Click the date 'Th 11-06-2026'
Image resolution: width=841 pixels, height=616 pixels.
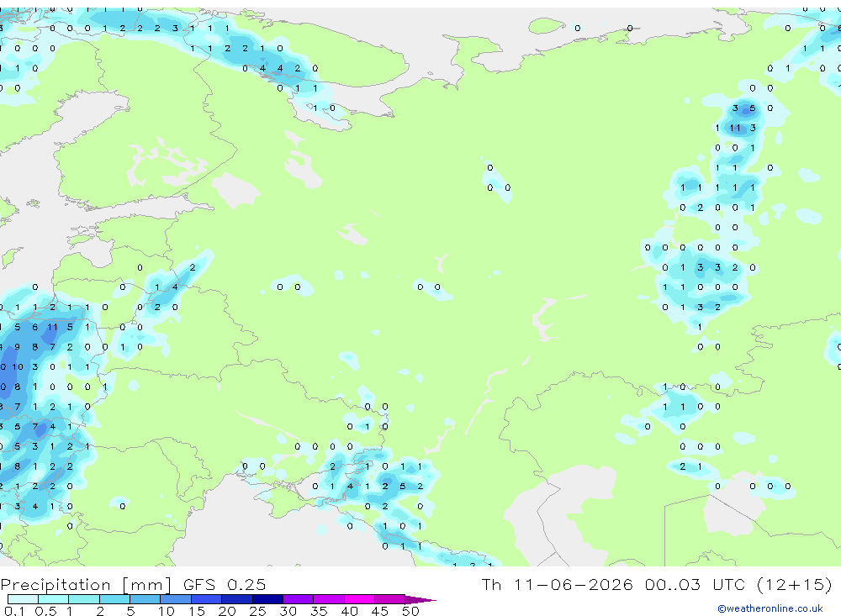pos(558,584)
